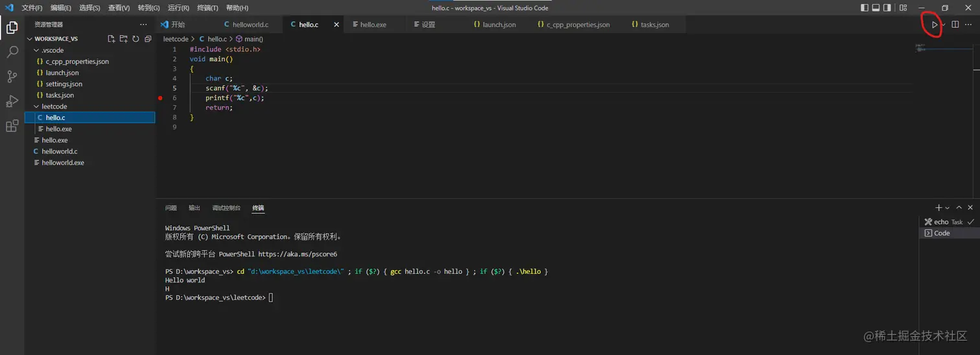Click the New File icon in explorer
980x355 pixels.
111,39
